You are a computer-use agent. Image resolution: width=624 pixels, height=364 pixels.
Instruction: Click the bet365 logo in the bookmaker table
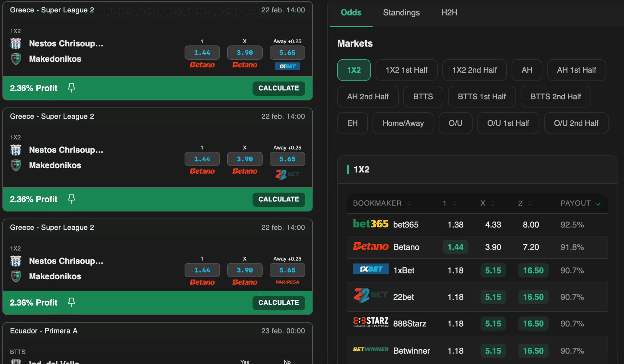click(370, 224)
